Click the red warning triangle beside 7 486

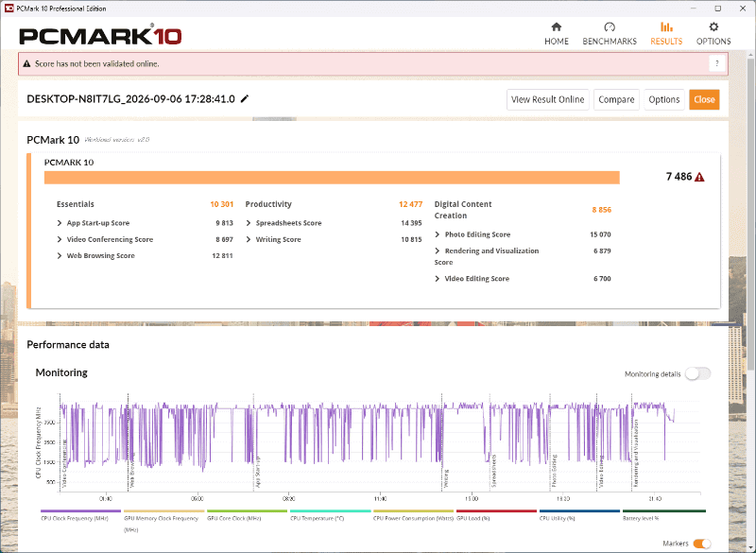(x=699, y=177)
